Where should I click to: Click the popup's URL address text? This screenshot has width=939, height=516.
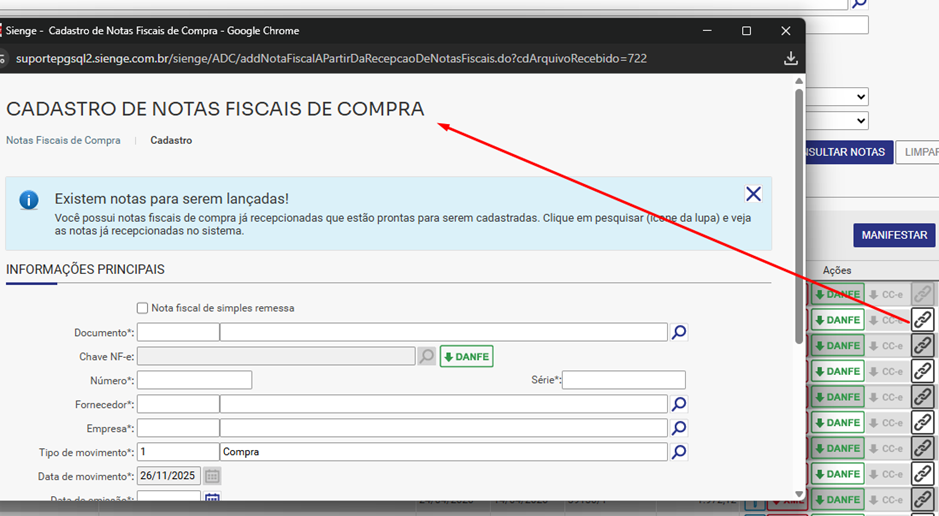tap(331, 59)
